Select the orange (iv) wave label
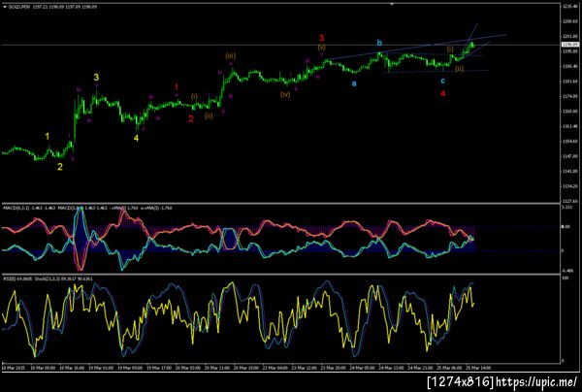The height and width of the screenshot is (392, 582). 285,95
